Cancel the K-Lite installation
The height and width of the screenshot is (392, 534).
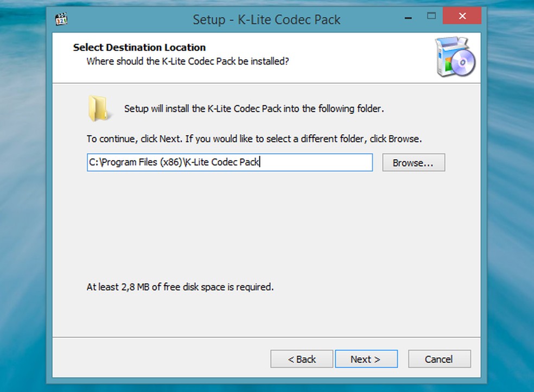pos(439,359)
